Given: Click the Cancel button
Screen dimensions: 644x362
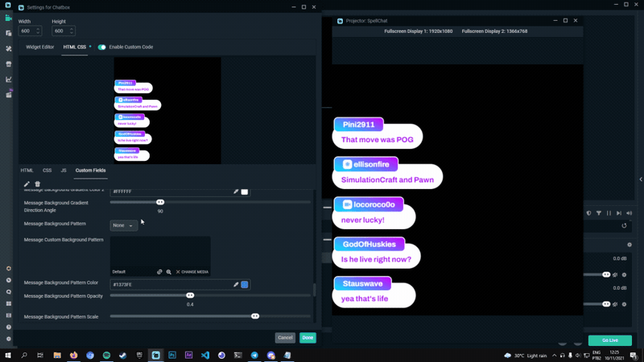Looking at the screenshot, I should click(x=285, y=338).
